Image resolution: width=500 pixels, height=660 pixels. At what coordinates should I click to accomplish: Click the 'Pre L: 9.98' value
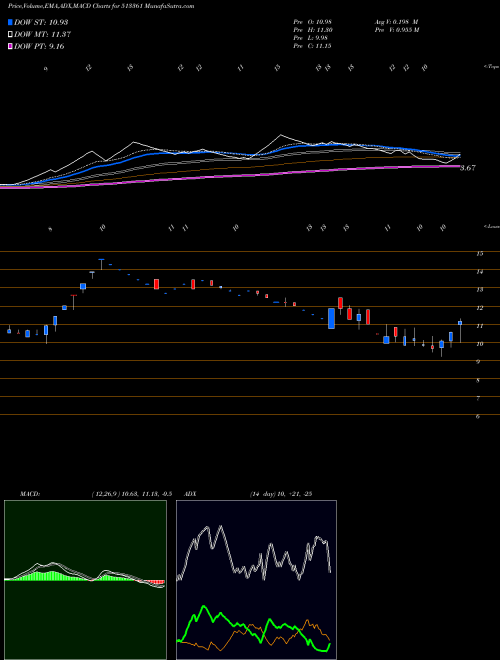(x=311, y=38)
